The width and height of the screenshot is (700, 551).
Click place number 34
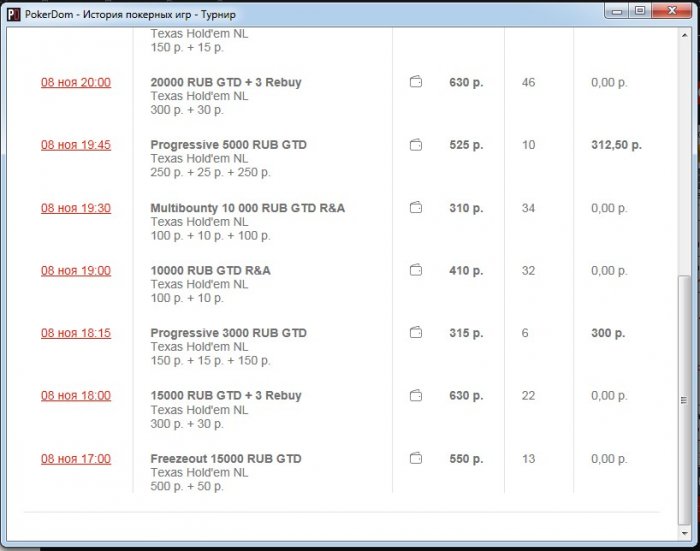pos(529,208)
